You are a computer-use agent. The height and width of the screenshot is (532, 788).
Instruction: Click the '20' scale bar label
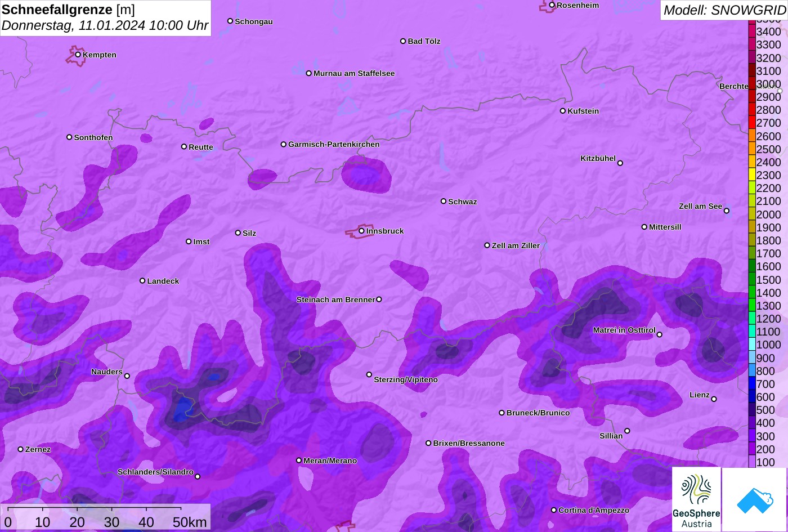click(77, 522)
